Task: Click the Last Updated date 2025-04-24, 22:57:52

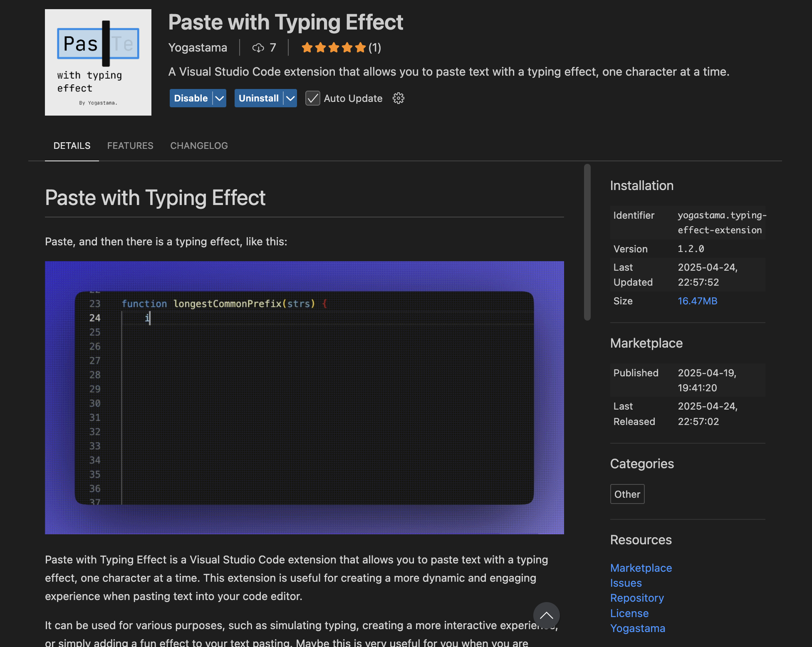Action: [x=708, y=275]
